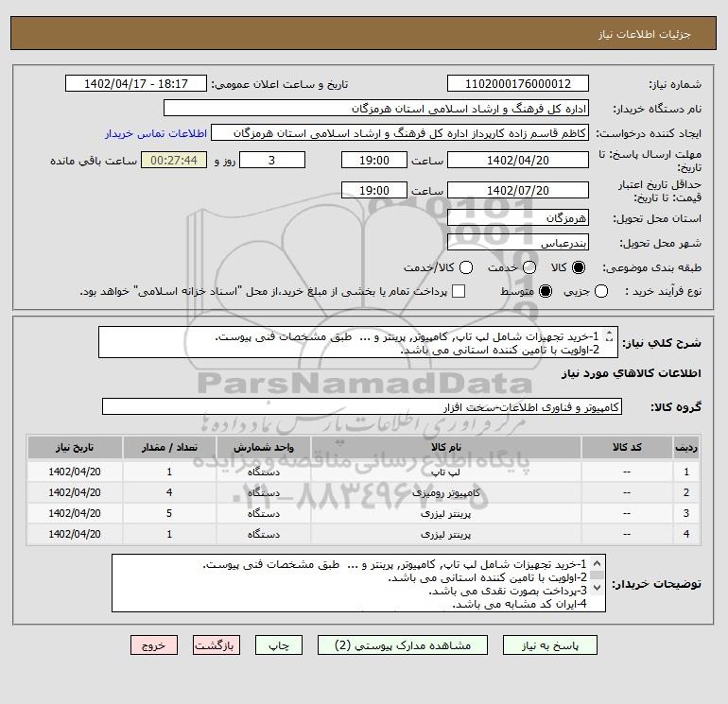Select the متوسط purchase type radio

click(x=546, y=291)
